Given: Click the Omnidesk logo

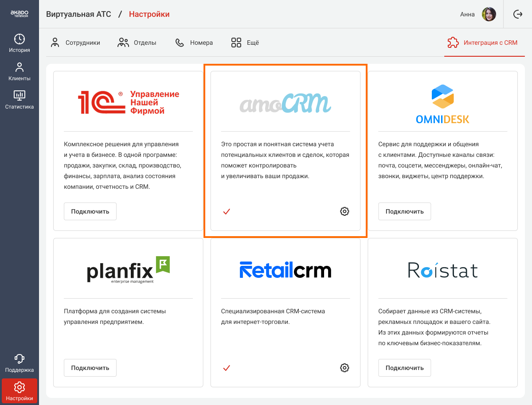Looking at the screenshot, I should (x=442, y=104).
